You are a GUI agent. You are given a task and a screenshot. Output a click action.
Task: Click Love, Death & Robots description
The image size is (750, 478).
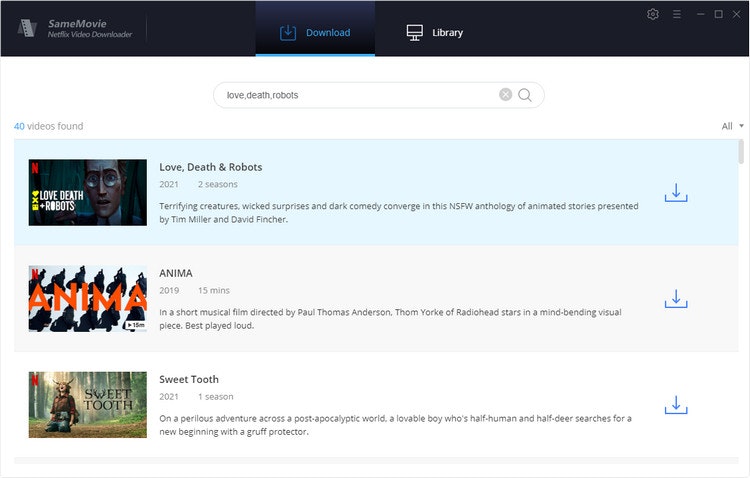(399, 212)
